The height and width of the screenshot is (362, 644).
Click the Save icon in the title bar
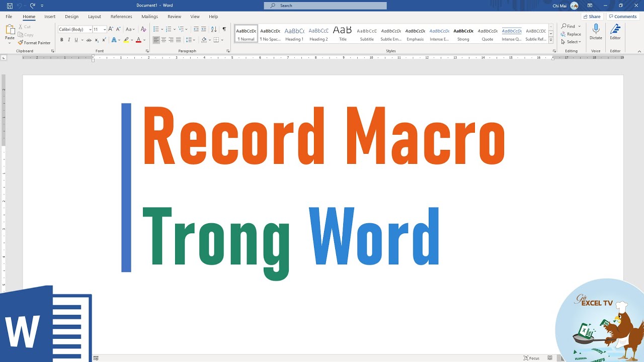[10, 6]
